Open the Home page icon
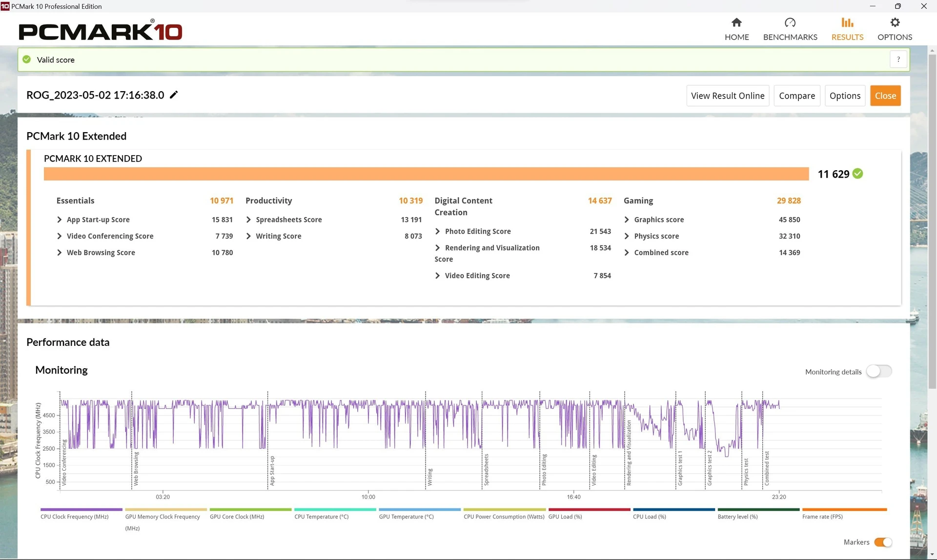Screen dimensions: 937x560 tap(736, 22)
